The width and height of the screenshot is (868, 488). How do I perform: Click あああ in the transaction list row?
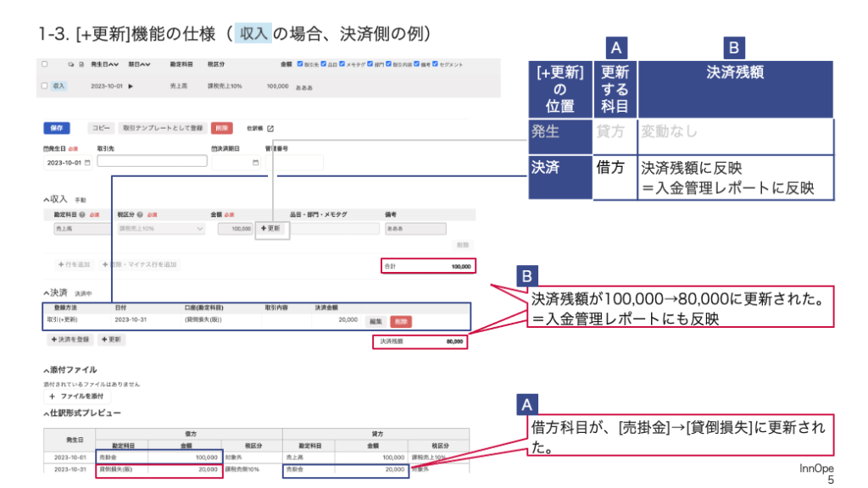click(304, 87)
